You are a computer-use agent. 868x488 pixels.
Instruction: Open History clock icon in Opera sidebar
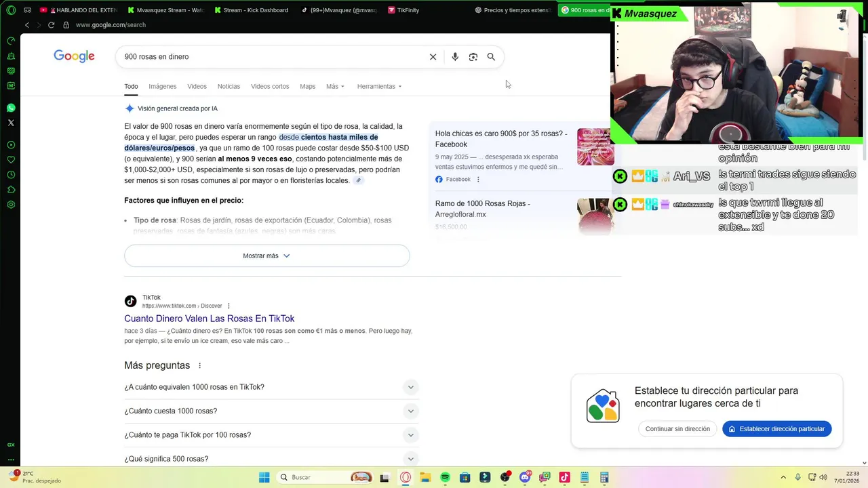(x=11, y=175)
